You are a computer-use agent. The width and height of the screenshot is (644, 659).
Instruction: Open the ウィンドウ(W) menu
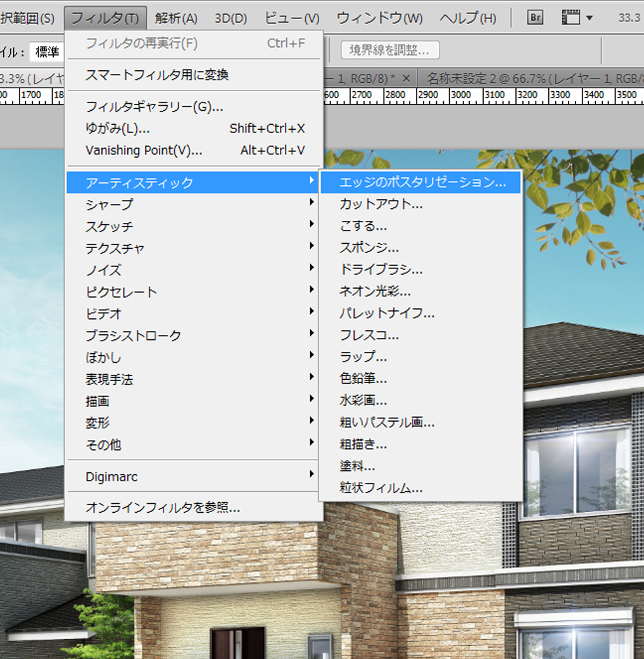click(x=379, y=18)
